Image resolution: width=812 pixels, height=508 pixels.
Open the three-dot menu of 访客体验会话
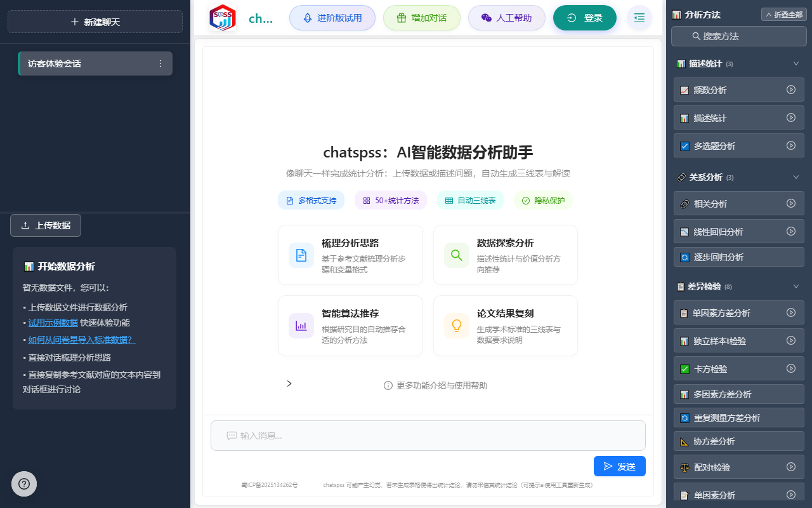click(x=160, y=63)
